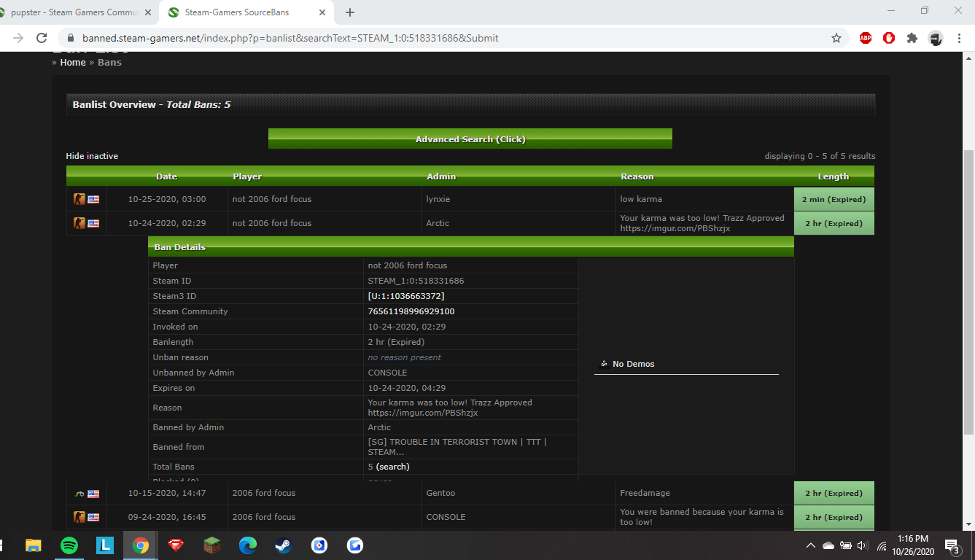The height and width of the screenshot is (560, 975).
Task: Launch File Explorer from the taskbar
Action: (x=34, y=545)
